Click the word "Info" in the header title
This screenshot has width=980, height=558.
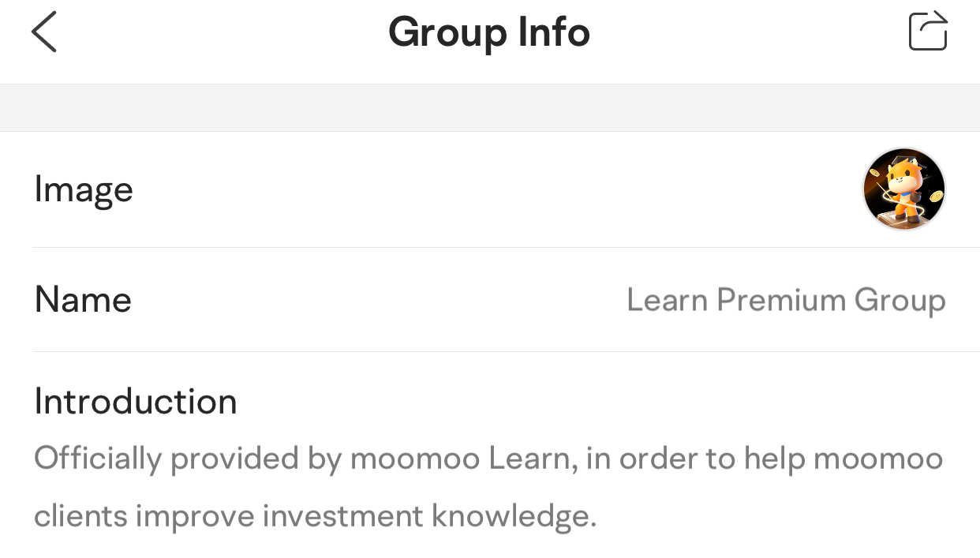pos(554,33)
